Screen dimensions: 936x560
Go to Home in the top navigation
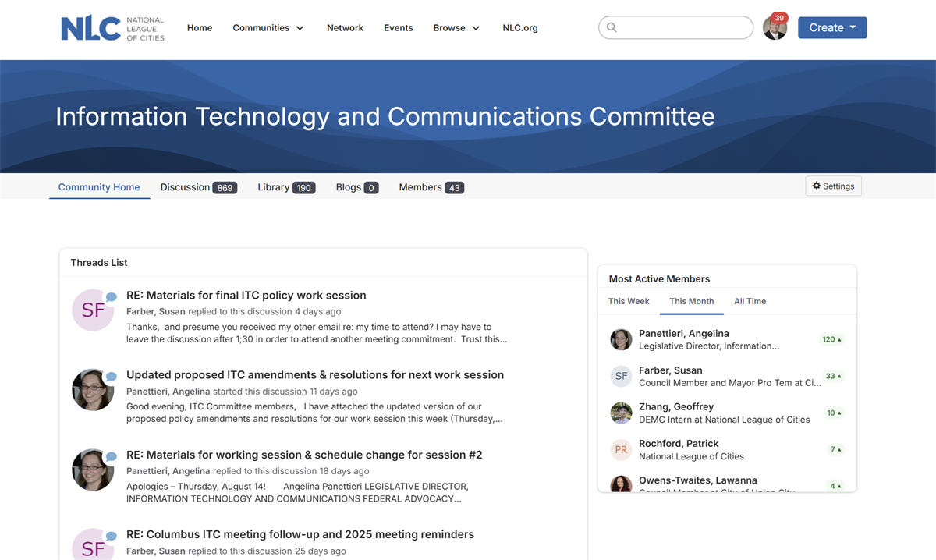point(200,28)
